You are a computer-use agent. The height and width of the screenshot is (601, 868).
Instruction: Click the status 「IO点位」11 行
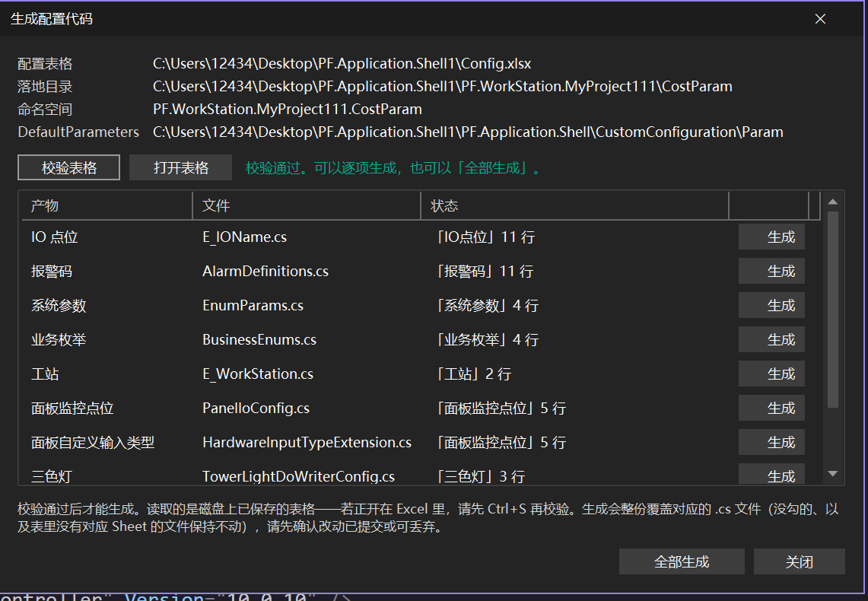[x=485, y=237]
